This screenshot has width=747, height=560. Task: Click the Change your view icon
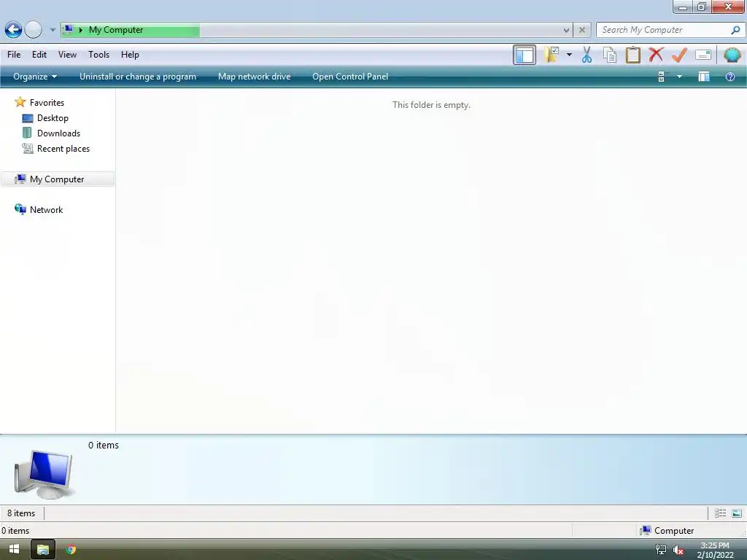point(661,77)
